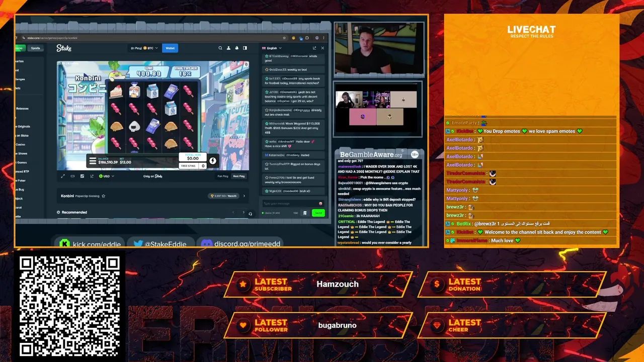Click the QR code
The height and width of the screenshot is (362, 644).
[x=69, y=306]
